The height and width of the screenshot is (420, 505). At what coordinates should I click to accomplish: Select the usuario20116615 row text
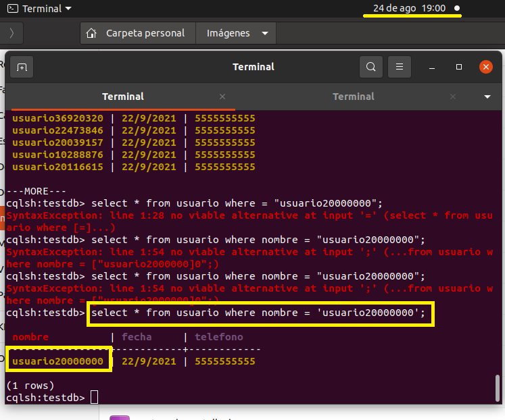(134, 167)
